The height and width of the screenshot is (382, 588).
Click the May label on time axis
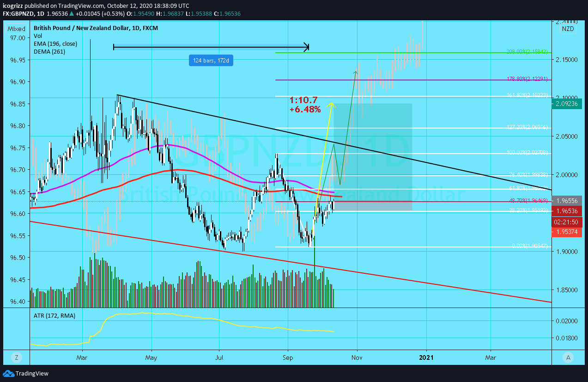coord(151,357)
